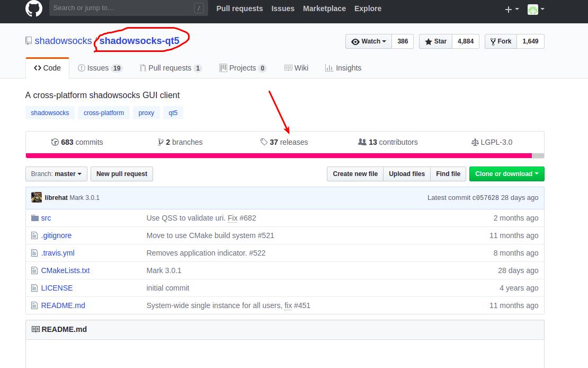Click New pull request button
Viewport: 588px width, 368px height.
(x=122, y=174)
